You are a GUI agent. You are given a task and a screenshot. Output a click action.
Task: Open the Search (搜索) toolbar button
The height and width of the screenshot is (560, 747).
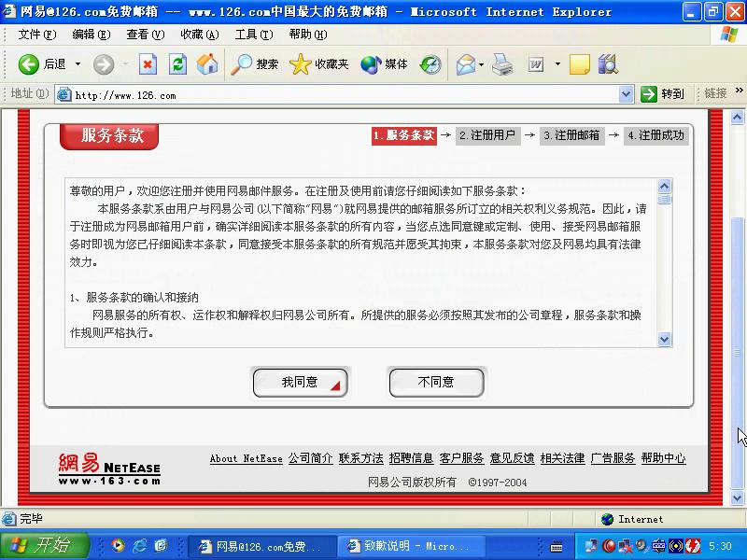click(x=254, y=64)
